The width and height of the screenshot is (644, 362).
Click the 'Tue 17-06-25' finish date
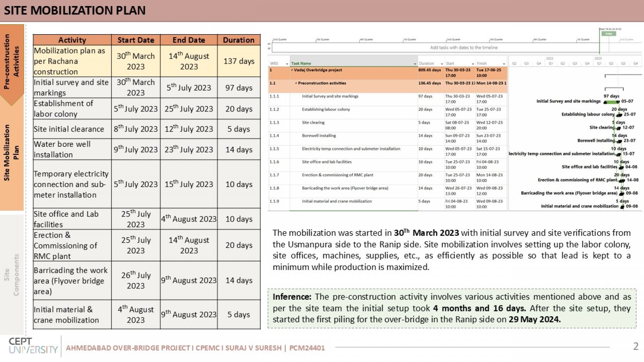(489, 70)
